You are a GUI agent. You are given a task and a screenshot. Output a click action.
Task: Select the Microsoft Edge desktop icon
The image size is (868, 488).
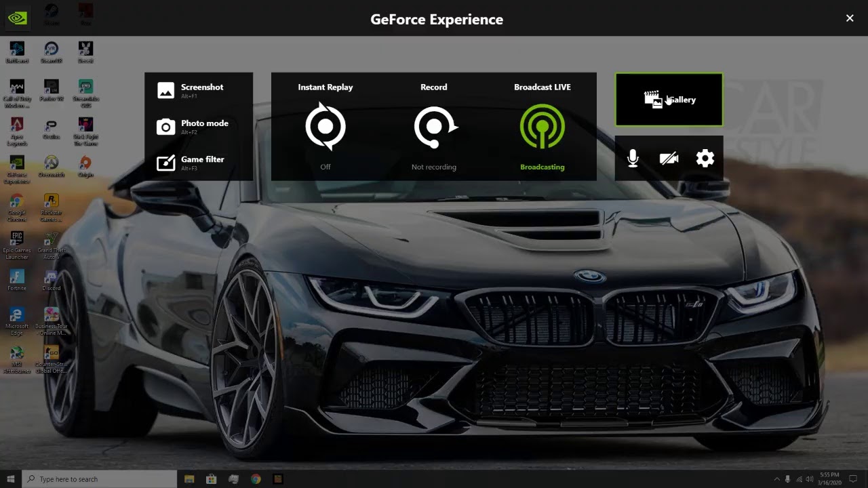[17, 321]
